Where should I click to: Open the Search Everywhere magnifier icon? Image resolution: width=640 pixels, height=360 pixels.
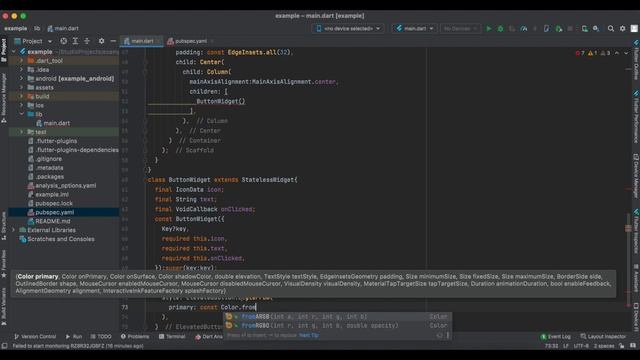611,29
